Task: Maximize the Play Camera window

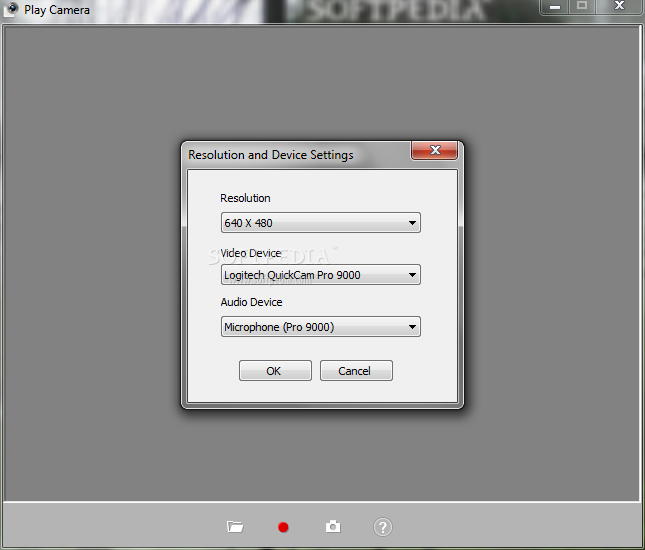Action: pyautogui.click(x=582, y=7)
